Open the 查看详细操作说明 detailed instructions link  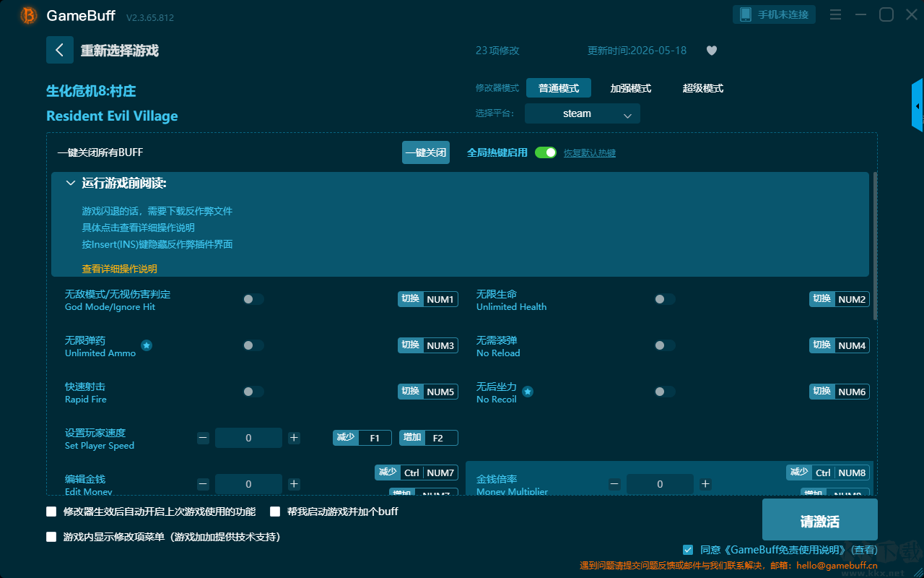point(120,269)
